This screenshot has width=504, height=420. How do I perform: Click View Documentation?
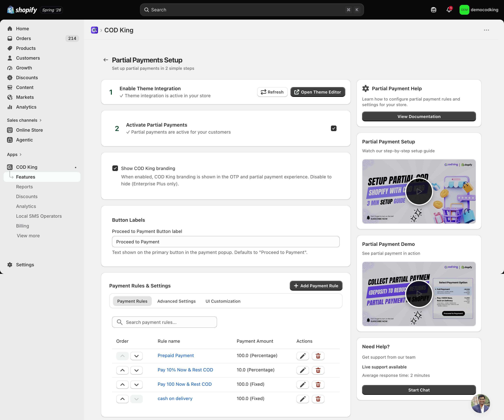pyautogui.click(x=419, y=117)
